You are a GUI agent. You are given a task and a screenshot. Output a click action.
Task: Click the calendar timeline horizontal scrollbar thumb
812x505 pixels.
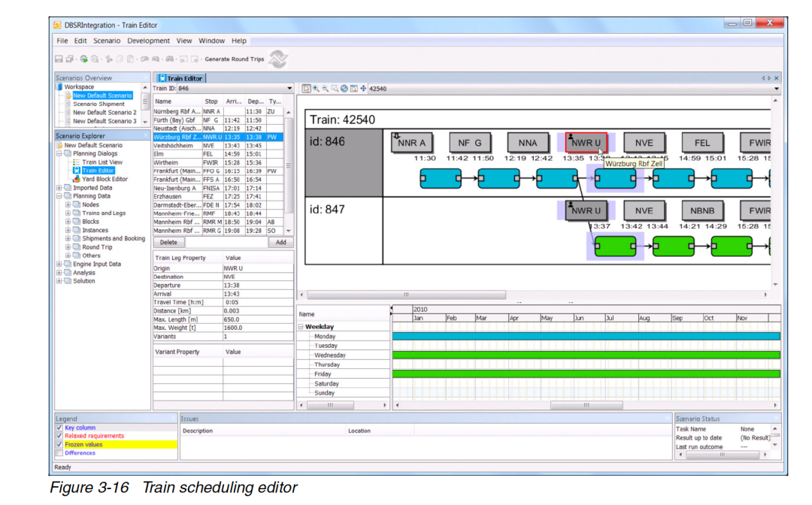586,405
